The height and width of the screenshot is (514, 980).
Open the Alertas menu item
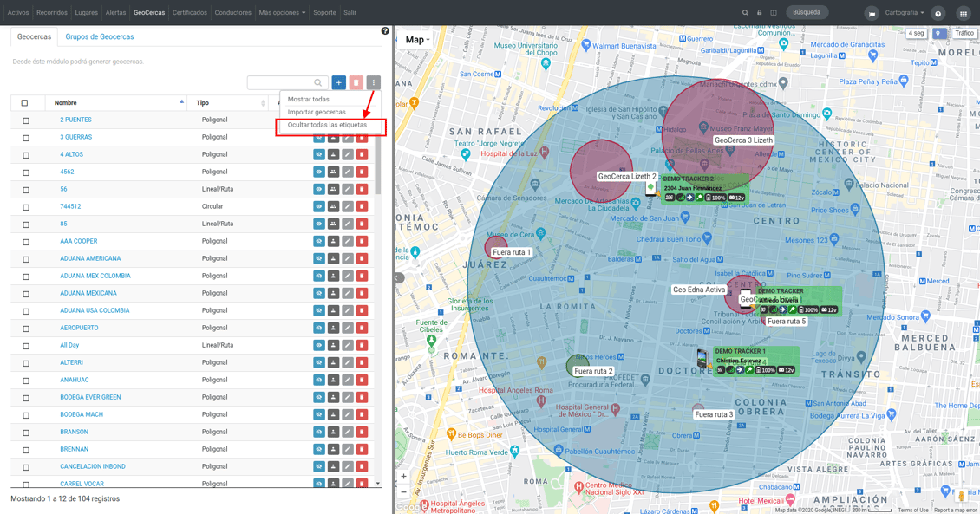tap(115, 12)
